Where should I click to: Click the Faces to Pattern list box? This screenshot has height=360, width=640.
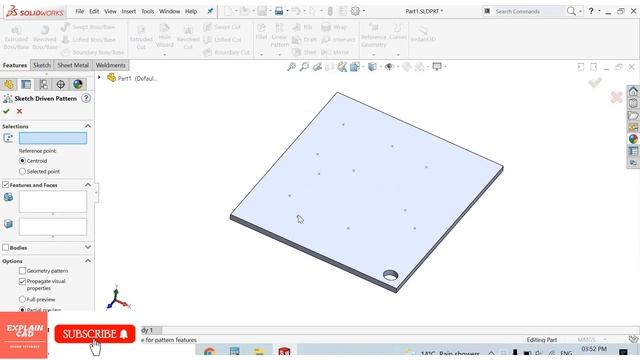[x=53, y=227]
